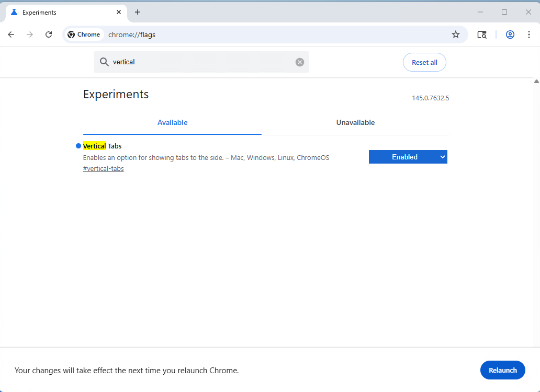Screen dimensions: 540x392
Task: Click the forward navigation arrow
Action: click(30, 34)
